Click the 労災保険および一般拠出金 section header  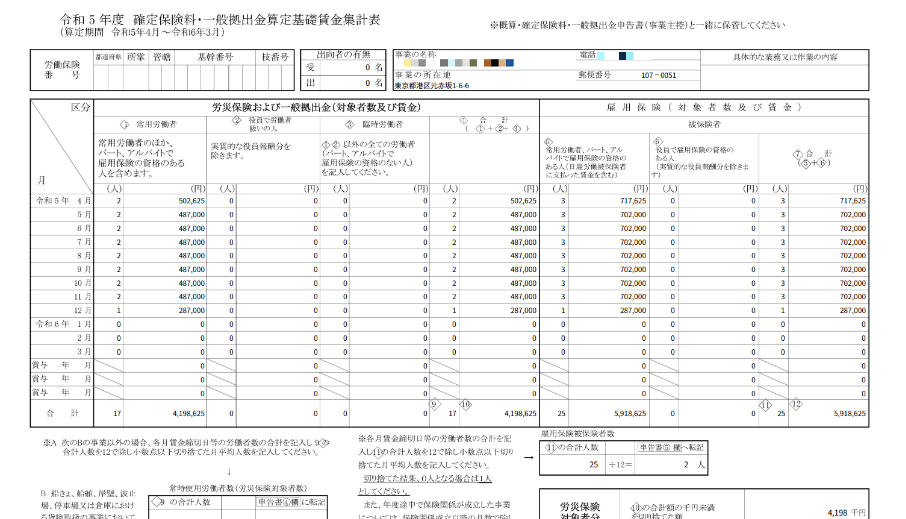click(316, 107)
